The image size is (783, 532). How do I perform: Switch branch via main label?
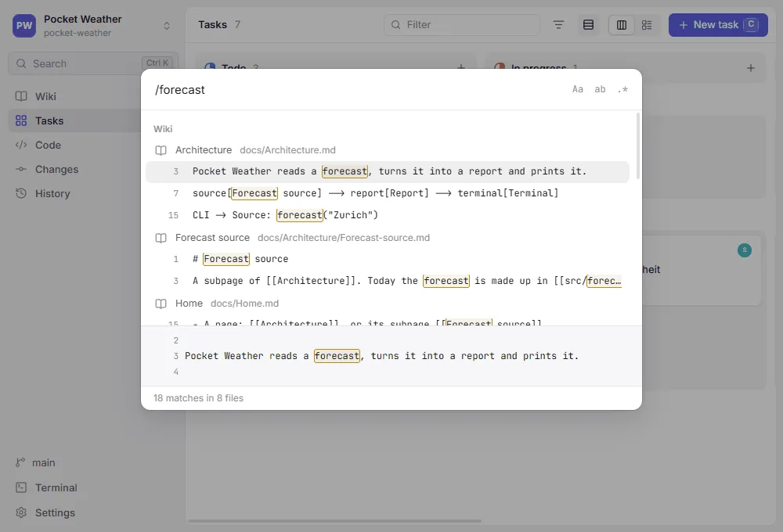click(43, 462)
